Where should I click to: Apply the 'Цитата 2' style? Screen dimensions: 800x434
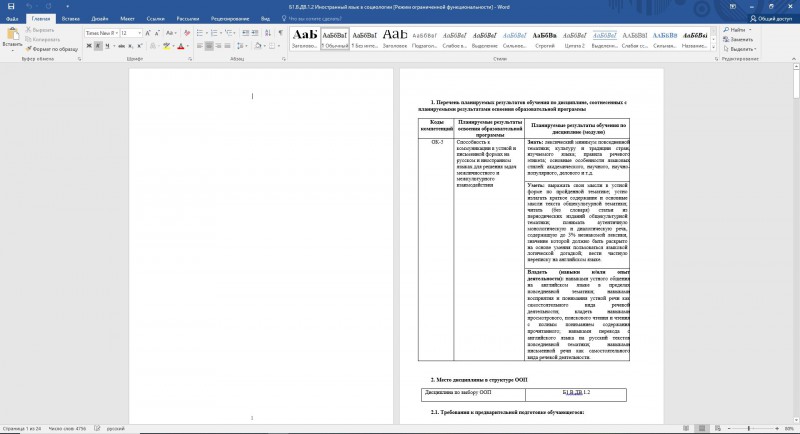[574, 39]
